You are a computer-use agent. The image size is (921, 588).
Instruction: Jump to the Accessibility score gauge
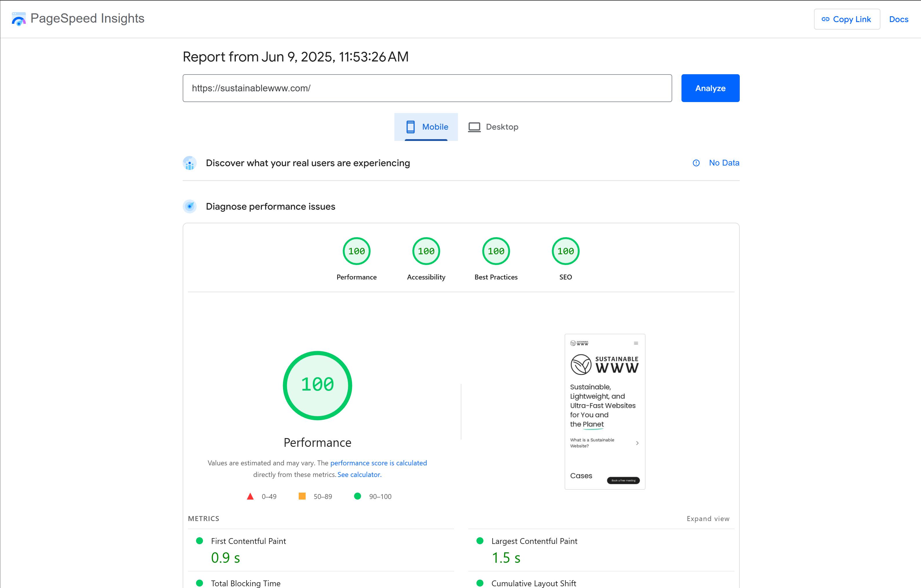[426, 251]
